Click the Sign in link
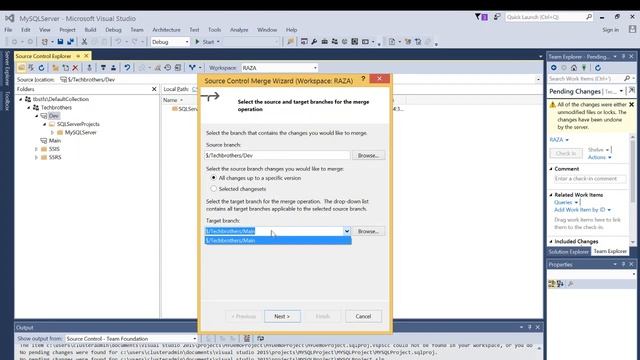 point(611,30)
